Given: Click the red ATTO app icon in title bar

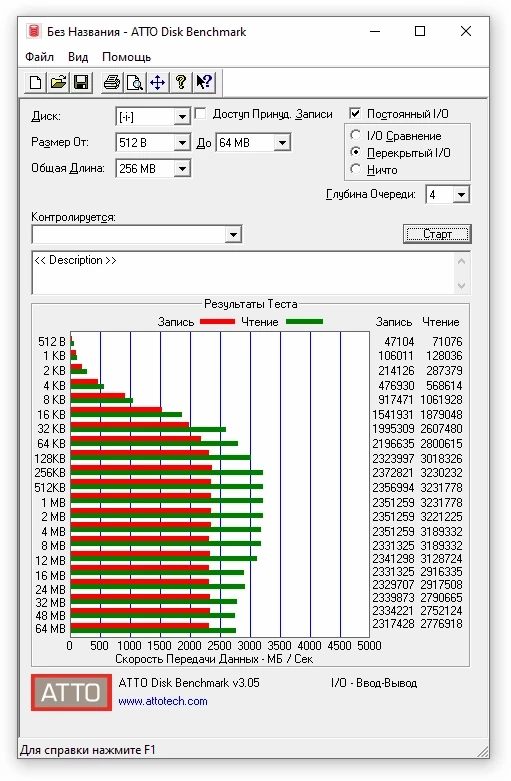Looking at the screenshot, I should coord(34,31).
